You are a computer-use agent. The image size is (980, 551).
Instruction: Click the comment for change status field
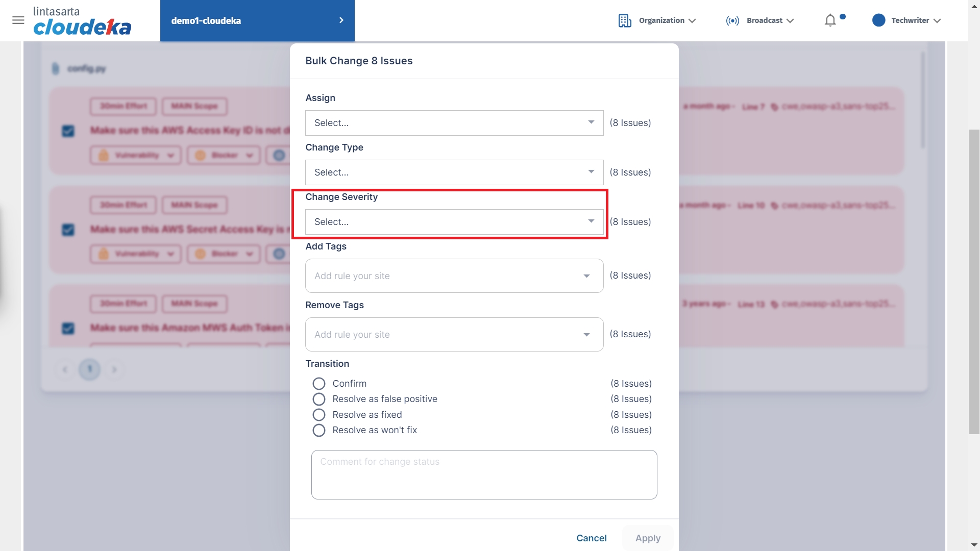pyautogui.click(x=484, y=474)
